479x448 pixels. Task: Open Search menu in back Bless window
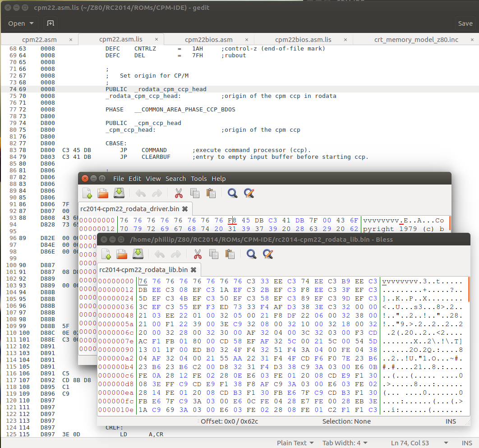click(x=175, y=179)
